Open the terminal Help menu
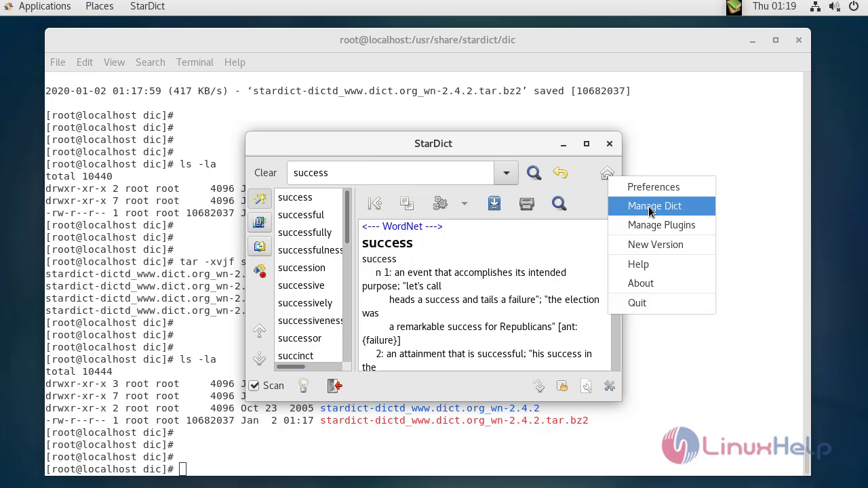This screenshot has width=868, height=488. pos(235,62)
